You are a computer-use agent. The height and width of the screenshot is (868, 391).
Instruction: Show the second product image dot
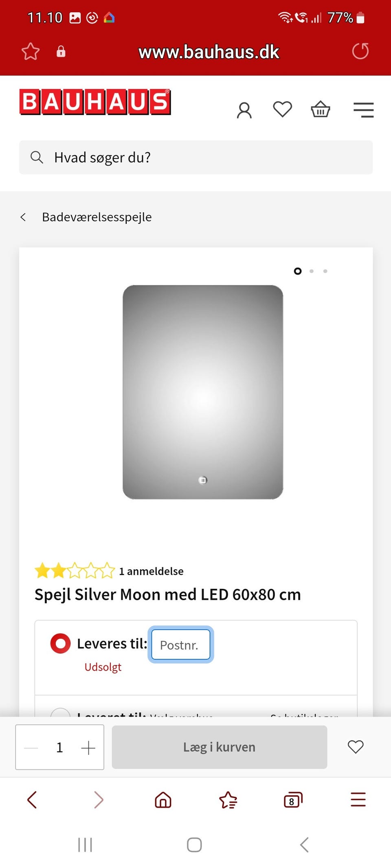pyautogui.click(x=312, y=271)
